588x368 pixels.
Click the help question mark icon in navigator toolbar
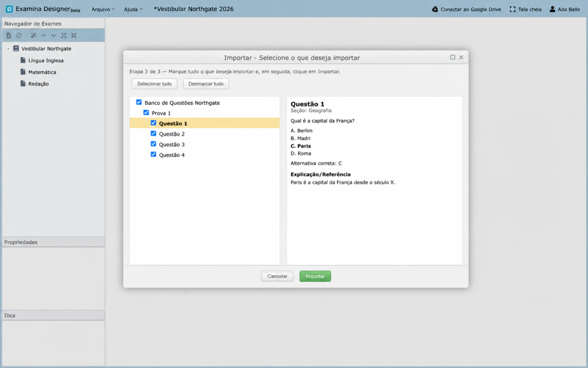click(19, 36)
